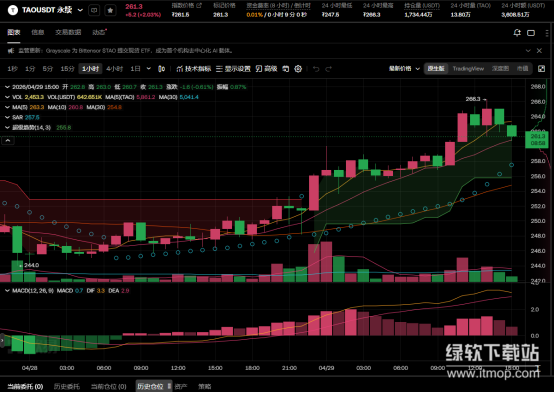
Task: Open 技术指标 technical indicators
Action: [194, 69]
